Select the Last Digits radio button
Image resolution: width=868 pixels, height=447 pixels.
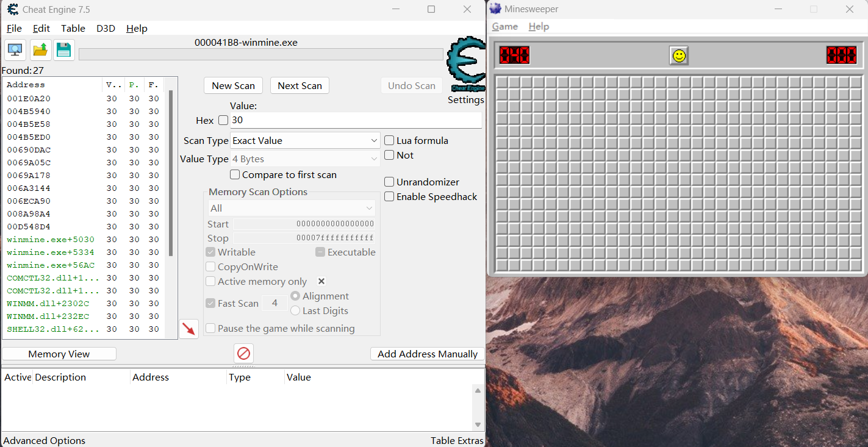[295, 310]
